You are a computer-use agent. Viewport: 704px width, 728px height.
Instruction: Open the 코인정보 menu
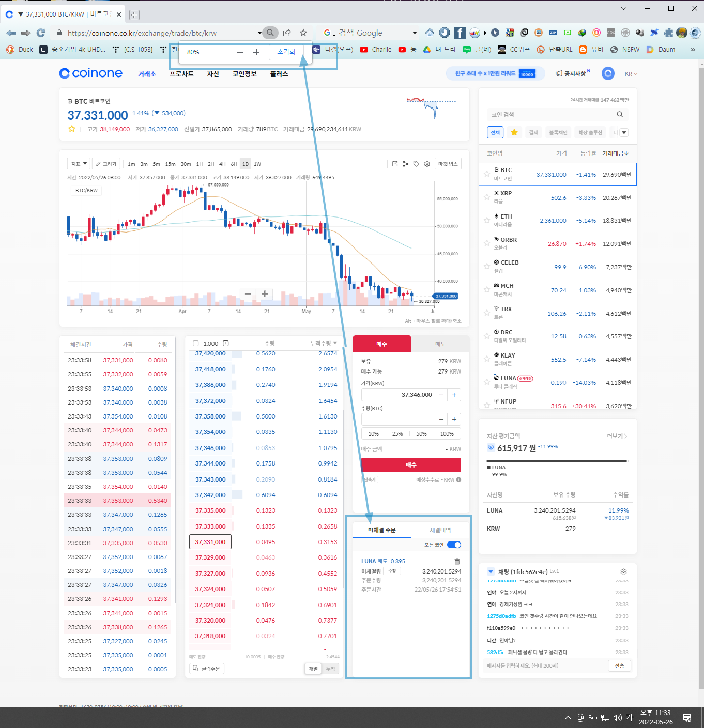coord(244,74)
